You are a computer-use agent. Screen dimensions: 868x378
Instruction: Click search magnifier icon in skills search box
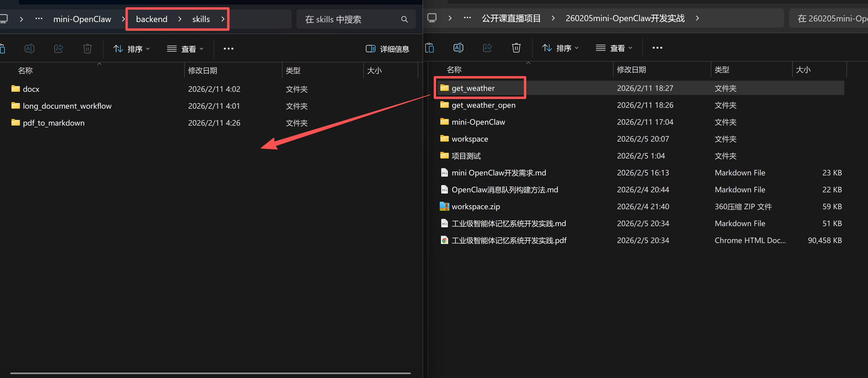tap(404, 20)
